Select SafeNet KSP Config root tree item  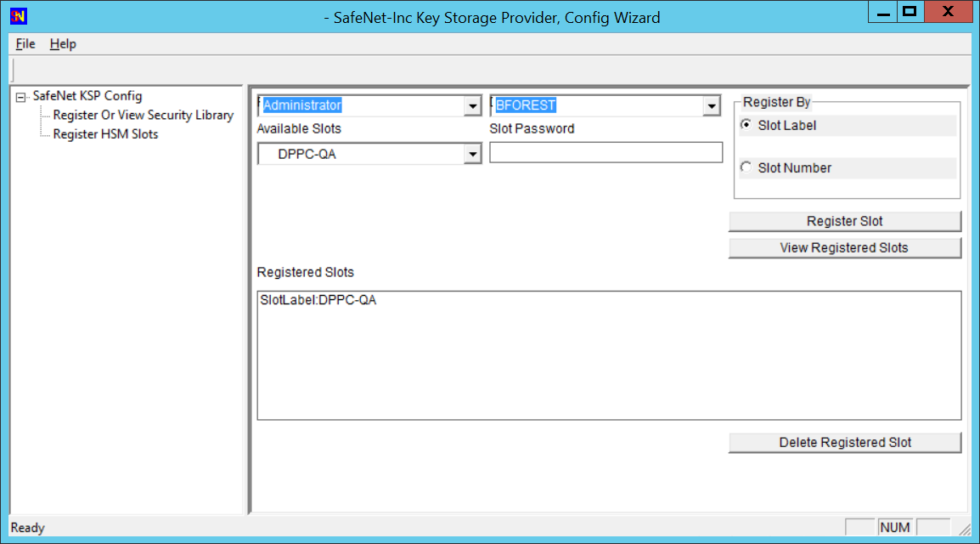tap(87, 96)
